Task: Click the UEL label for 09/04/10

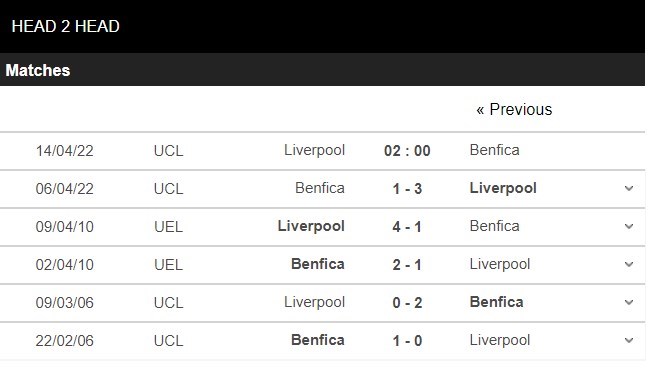Action: pos(168,227)
